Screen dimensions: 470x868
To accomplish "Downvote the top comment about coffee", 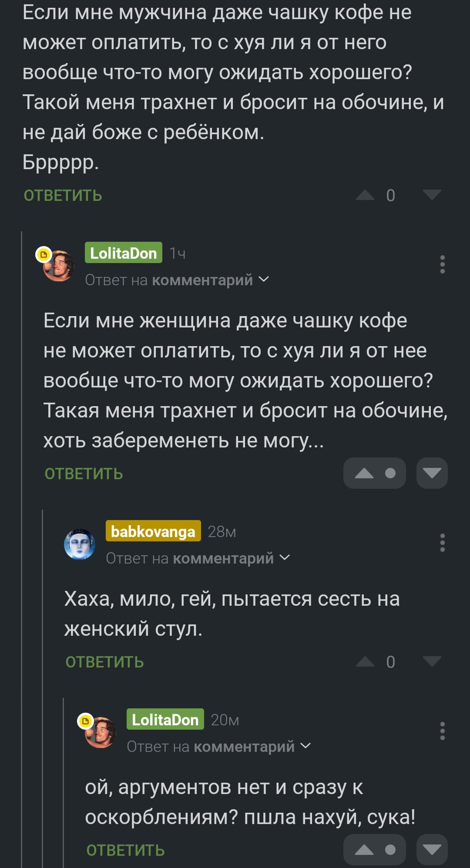I will pyautogui.click(x=432, y=195).
